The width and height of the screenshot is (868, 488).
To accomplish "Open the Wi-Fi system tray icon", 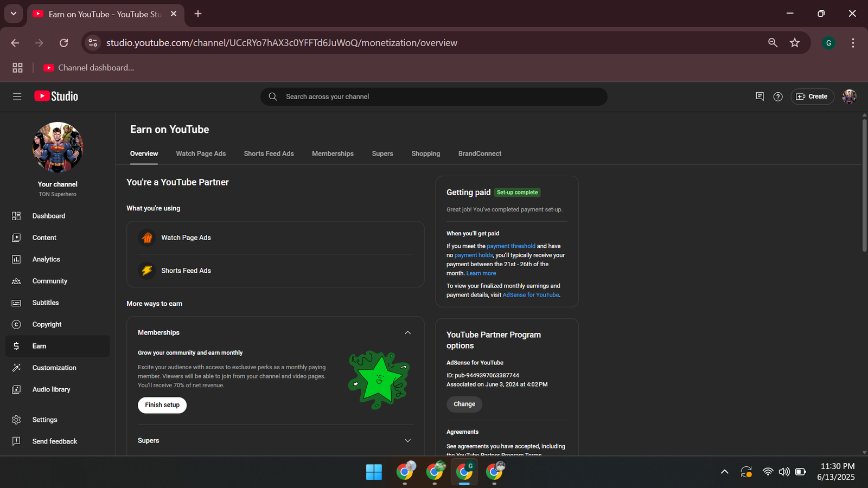I will coord(768,472).
